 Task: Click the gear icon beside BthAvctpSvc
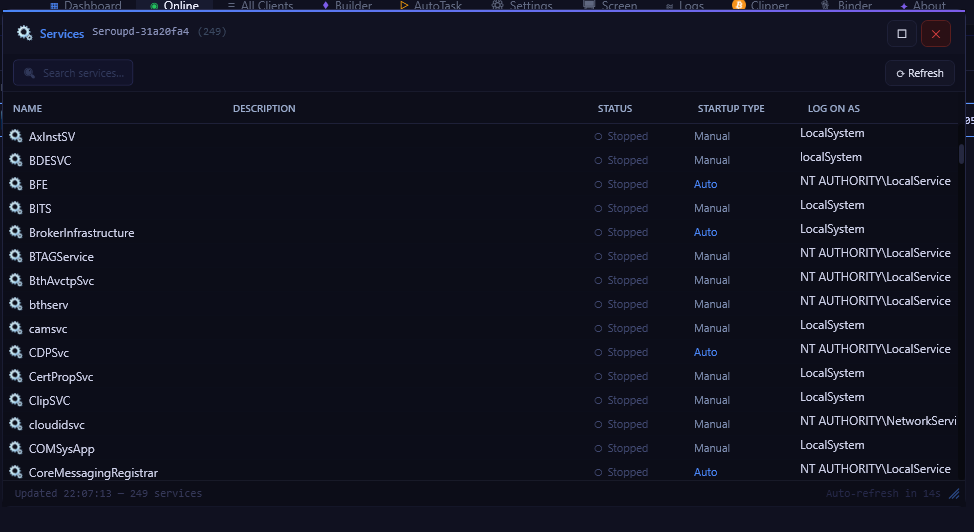16,280
